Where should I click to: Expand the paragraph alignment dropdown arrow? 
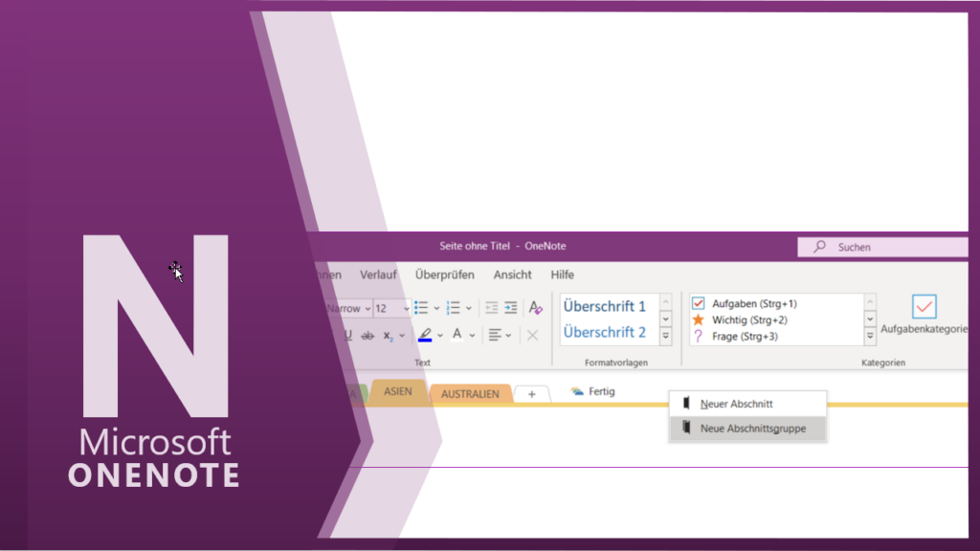[509, 336]
